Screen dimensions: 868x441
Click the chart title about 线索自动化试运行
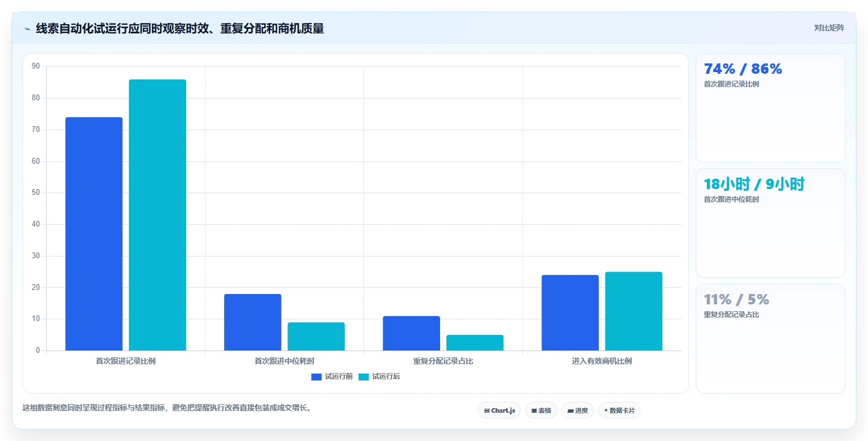click(180, 28)
